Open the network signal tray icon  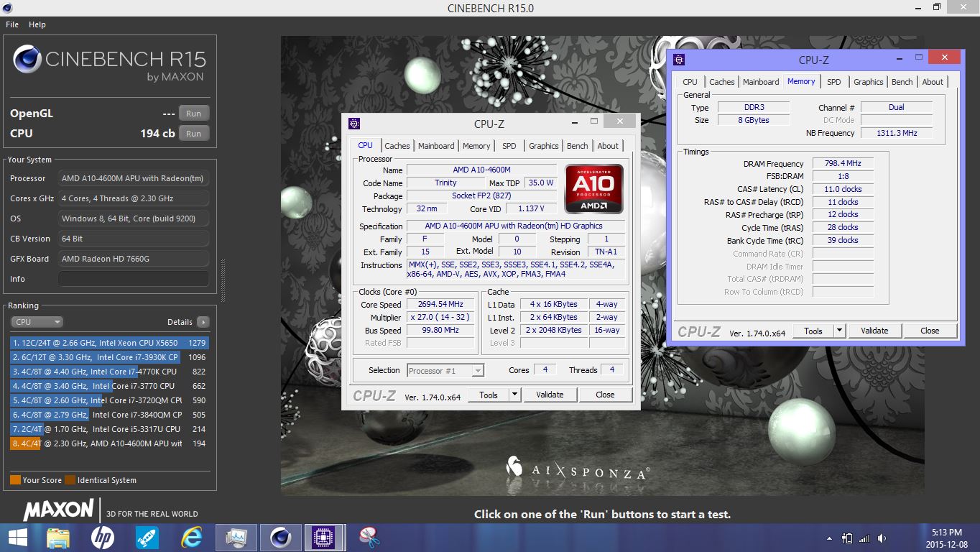864,538
